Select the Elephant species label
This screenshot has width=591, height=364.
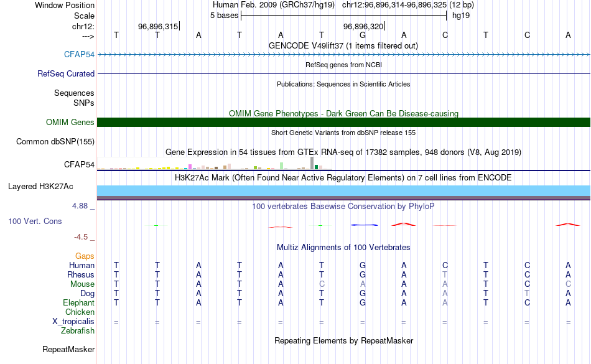[x=79, y=302]
